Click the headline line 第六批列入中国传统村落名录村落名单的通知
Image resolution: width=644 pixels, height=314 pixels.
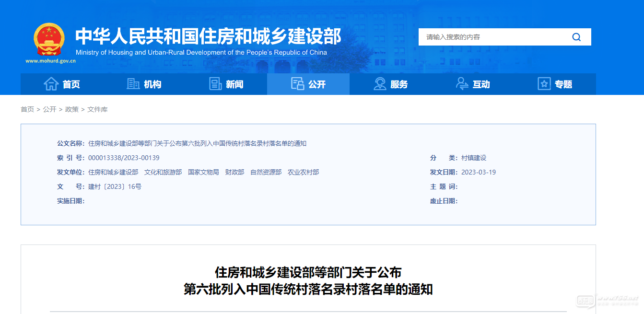[x=308, y=290]
